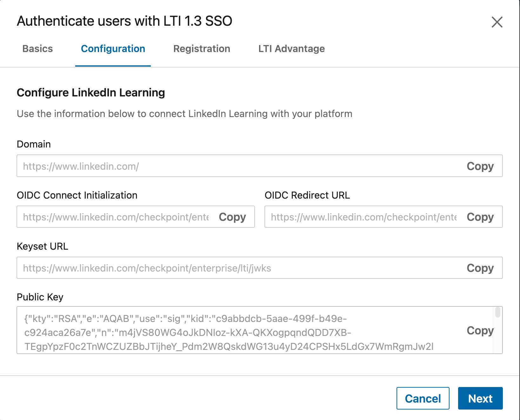Click inside the Domain field
This screenshot has width=520, height=420.
click(222, 166)
